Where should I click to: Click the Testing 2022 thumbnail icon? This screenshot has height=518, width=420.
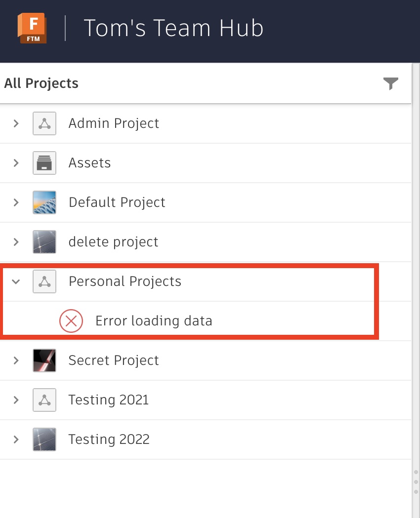pos(44,439)
